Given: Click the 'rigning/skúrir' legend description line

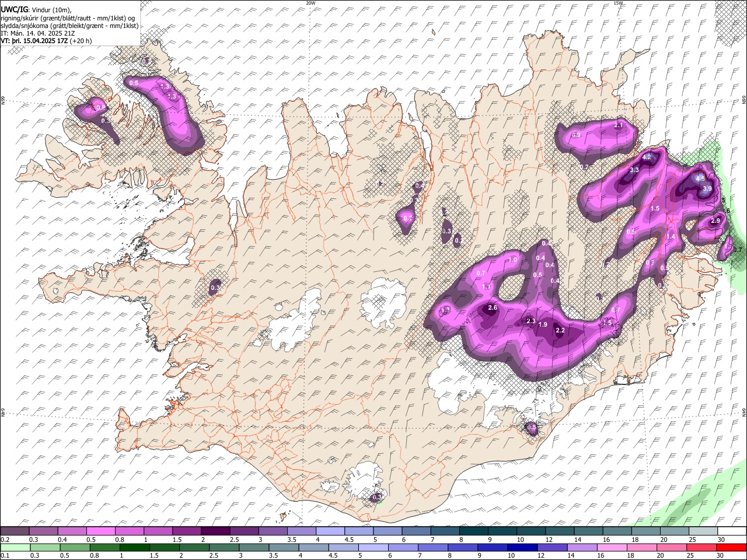Looking at the screenshot, I should point(68,18).
